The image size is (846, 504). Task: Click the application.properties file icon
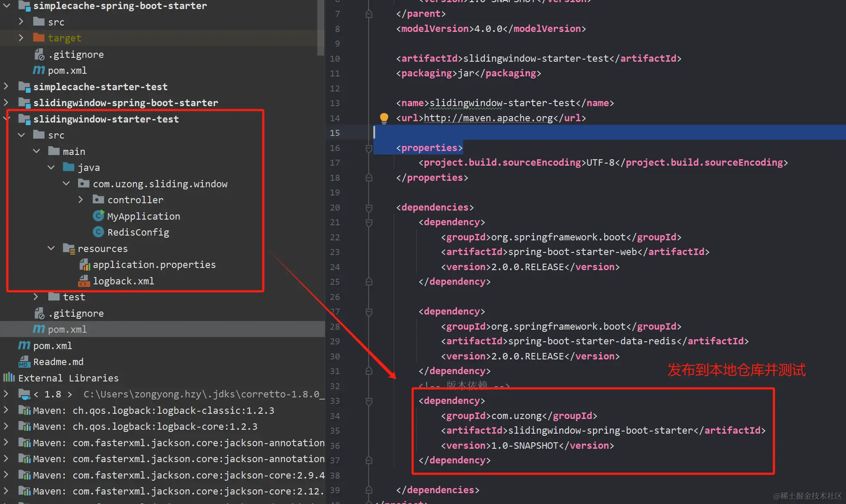click(x=85, y=265)
